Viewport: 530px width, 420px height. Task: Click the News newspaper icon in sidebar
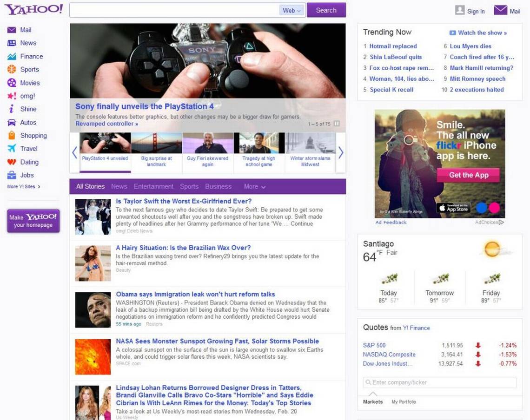coord(12,43)
